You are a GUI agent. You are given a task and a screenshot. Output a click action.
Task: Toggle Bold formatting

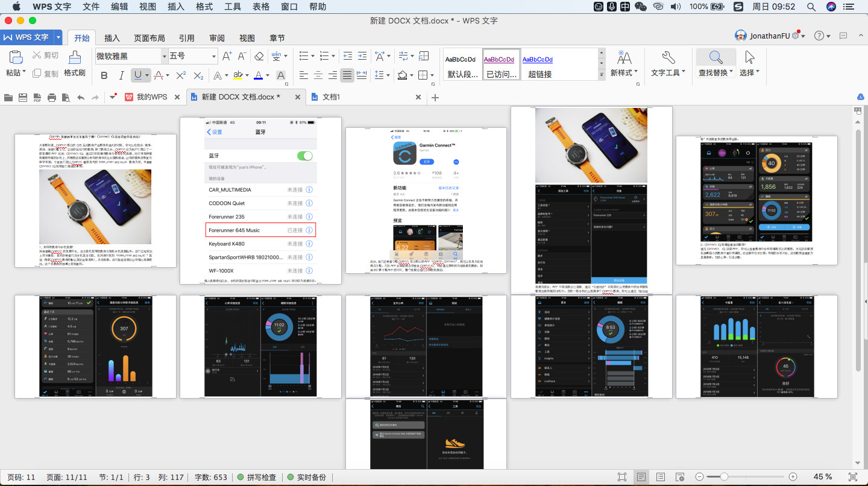pyautogui.click(x=104, y=75)
